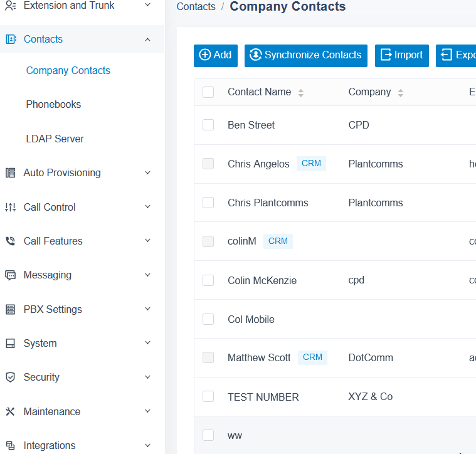The image size is (476, 454).
Task: Click the plus icon on Add button
Action: [x=205, y=55]
